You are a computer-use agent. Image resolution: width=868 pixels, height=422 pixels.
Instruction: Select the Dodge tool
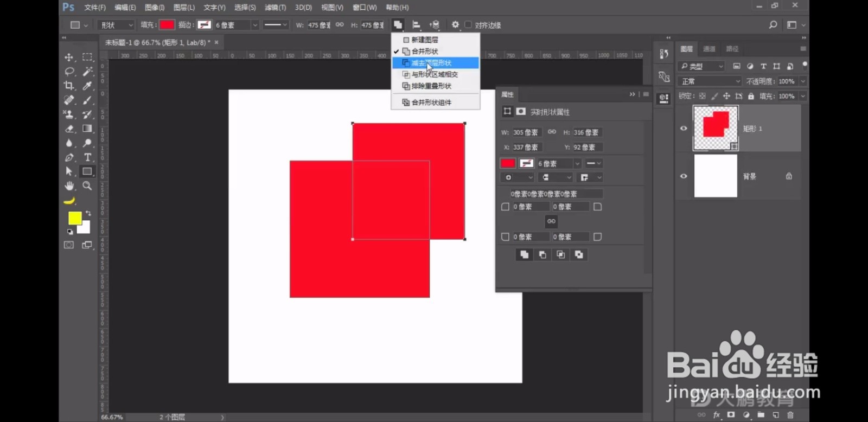pos(87,143)
